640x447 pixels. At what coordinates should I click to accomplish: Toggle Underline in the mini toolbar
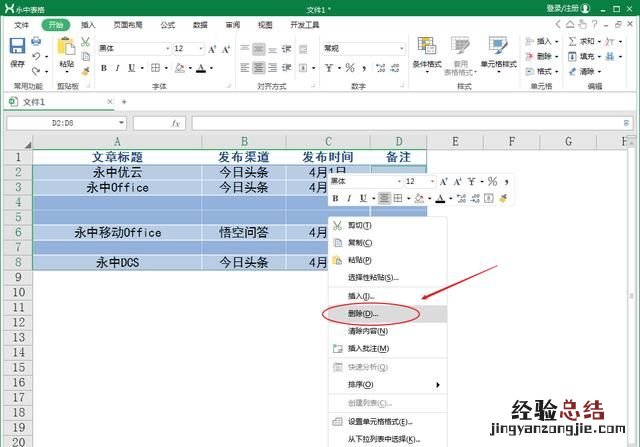[361, 198]
